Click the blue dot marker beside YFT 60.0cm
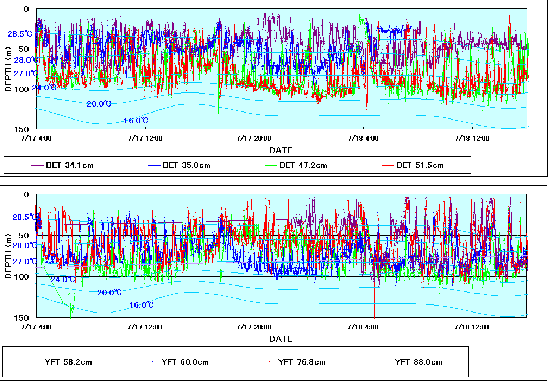This screenshot has height=386, width=548. (x=152, y=362)
